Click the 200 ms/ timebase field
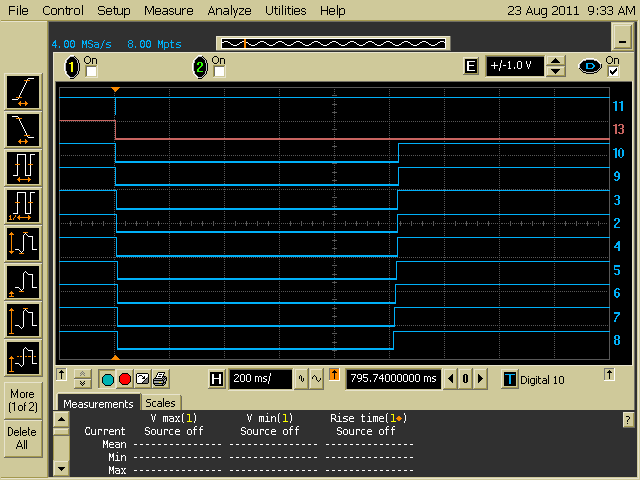 (260, 379)
